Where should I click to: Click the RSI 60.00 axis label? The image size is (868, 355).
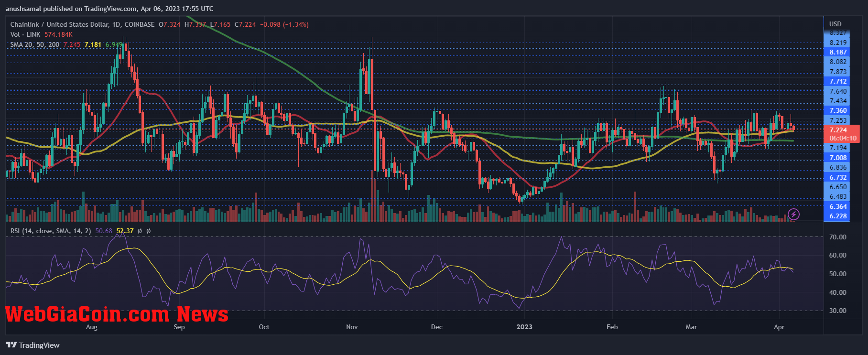tap(837, 255)
